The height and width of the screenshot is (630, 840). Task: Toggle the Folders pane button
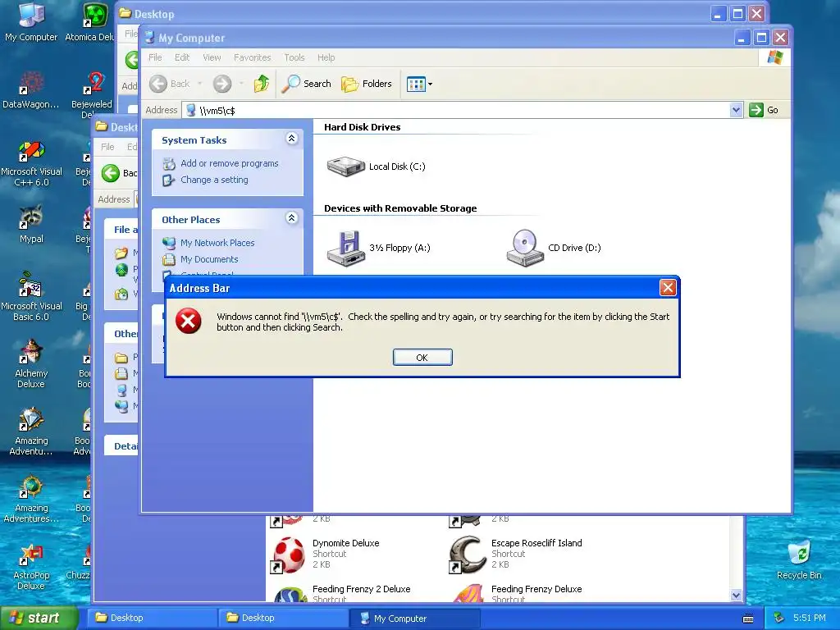(367, 84)
